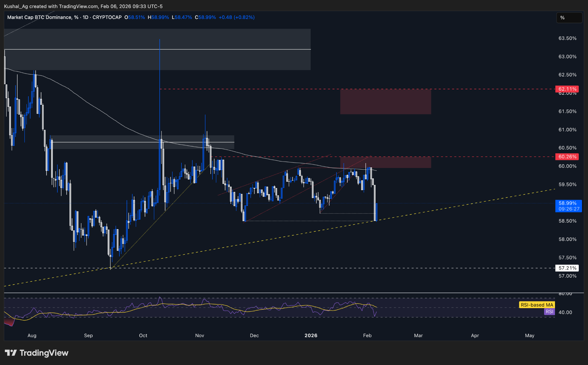The height and width of the screenshot is (365, 588).
Task: Click the Oct label on time axis
Action: pyautogui.click(x=143, y=335)
